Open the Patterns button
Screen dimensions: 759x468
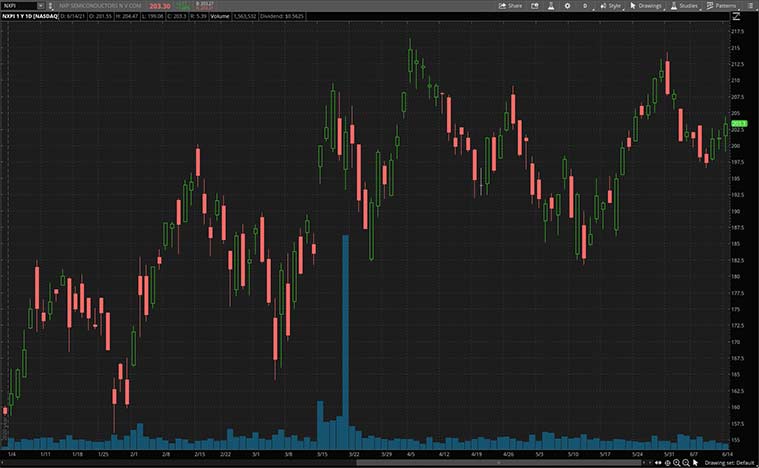point(720,5)
